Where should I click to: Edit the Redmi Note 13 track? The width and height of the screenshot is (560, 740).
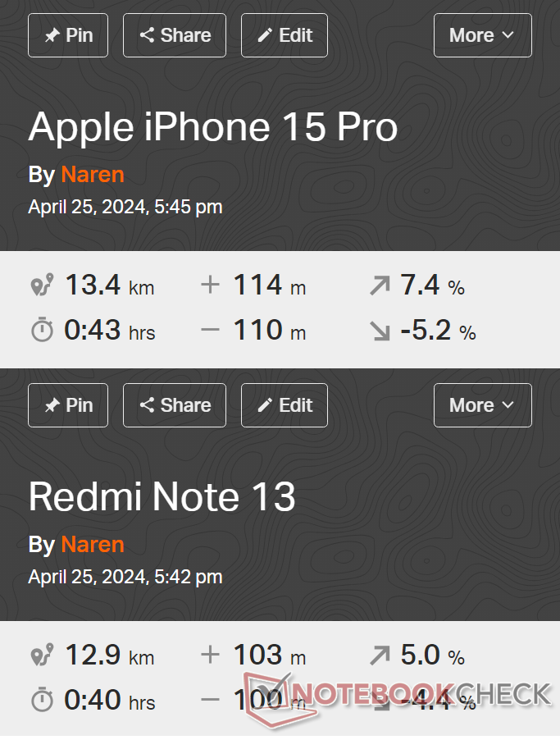(285, 405)
